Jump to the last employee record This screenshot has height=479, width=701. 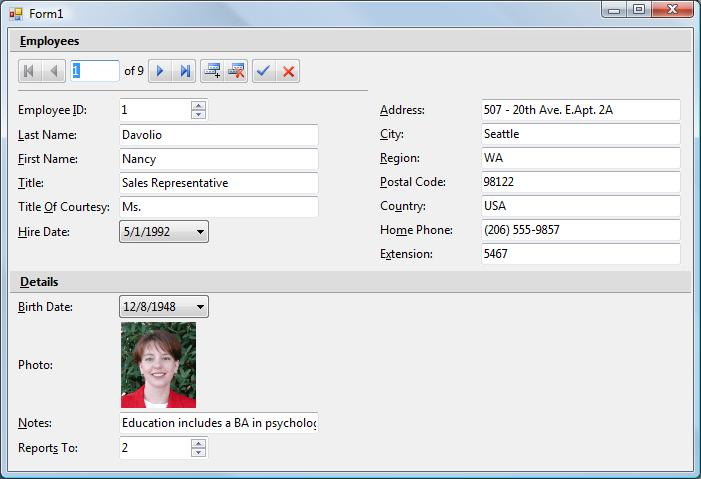click(184, 71)
